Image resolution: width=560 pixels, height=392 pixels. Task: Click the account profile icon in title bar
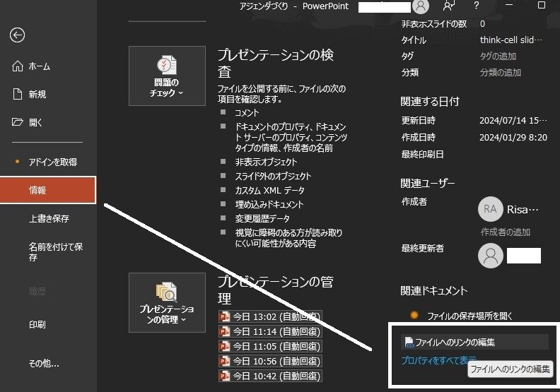pyautogui.click(x=421, y=6)
